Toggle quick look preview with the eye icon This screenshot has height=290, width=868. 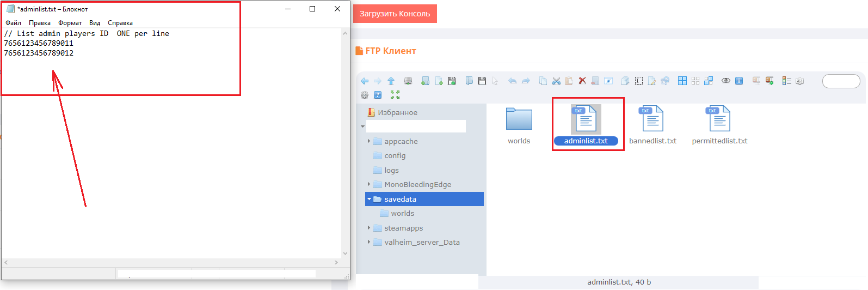coord(726,81)
